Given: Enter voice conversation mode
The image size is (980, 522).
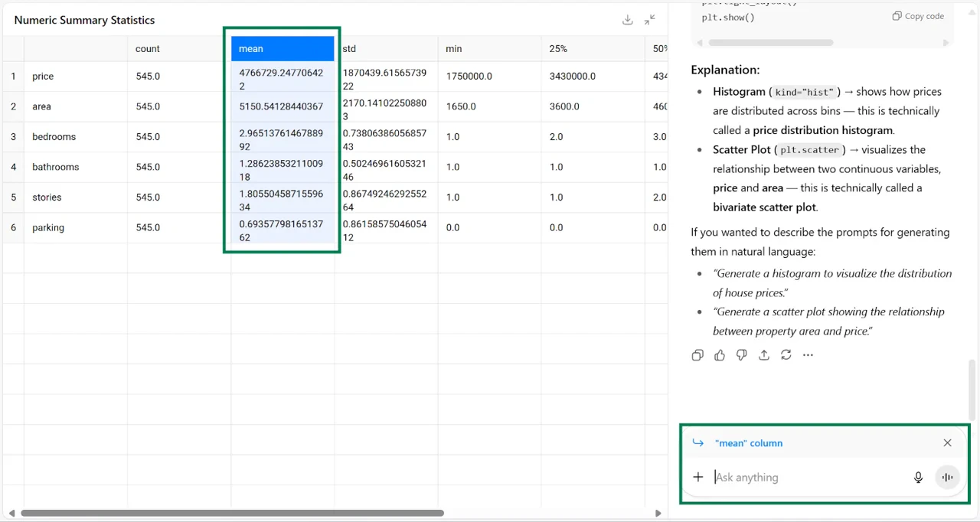Looking at the screenshot, I should [x=947, y=477].
